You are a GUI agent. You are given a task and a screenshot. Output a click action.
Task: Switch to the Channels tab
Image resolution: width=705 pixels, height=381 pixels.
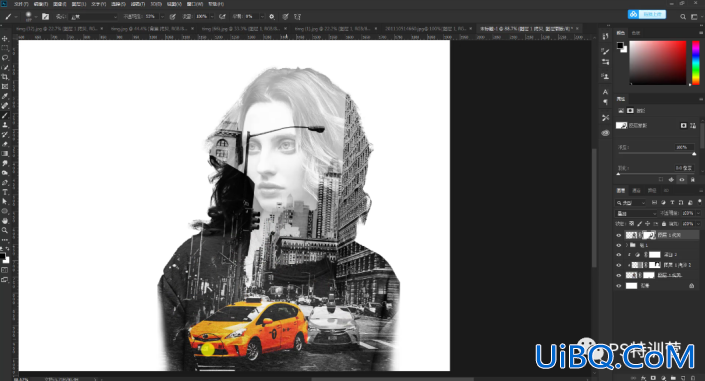636,191
